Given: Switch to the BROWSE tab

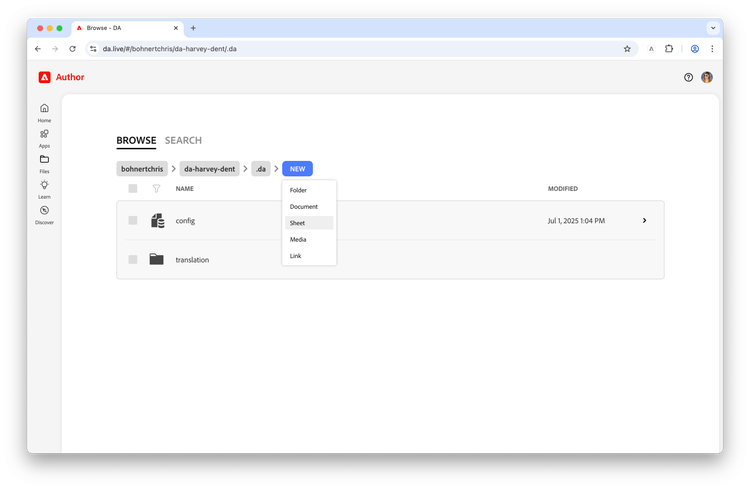Looking at the screenshot, I should click(x=136, y=140).
